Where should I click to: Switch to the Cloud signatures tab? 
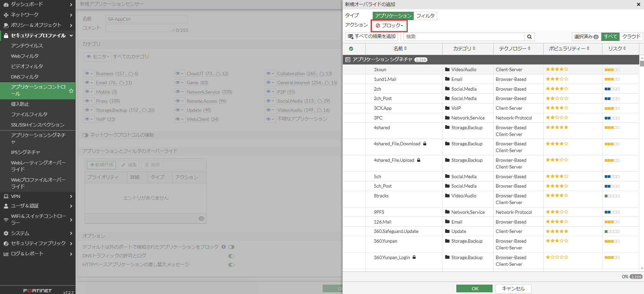[631, 37]
